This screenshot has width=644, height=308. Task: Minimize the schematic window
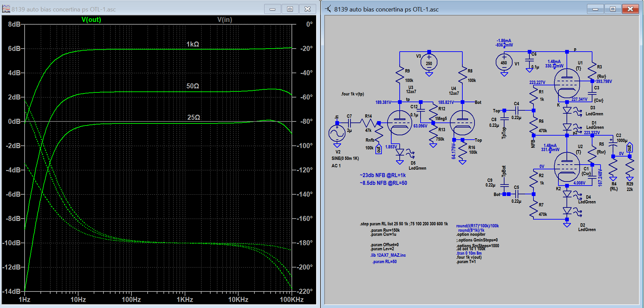(x=595, y=9)
